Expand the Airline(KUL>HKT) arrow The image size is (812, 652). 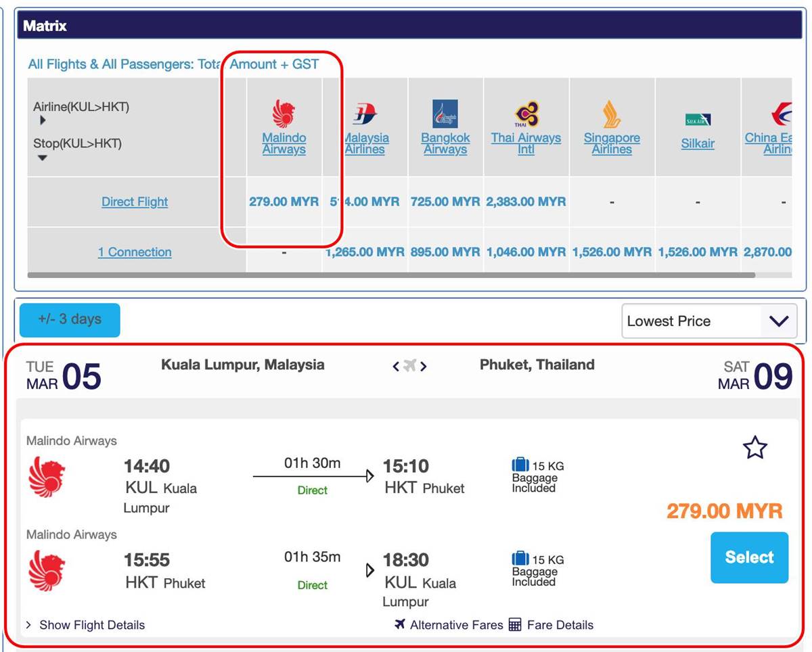tap(43, 120)
